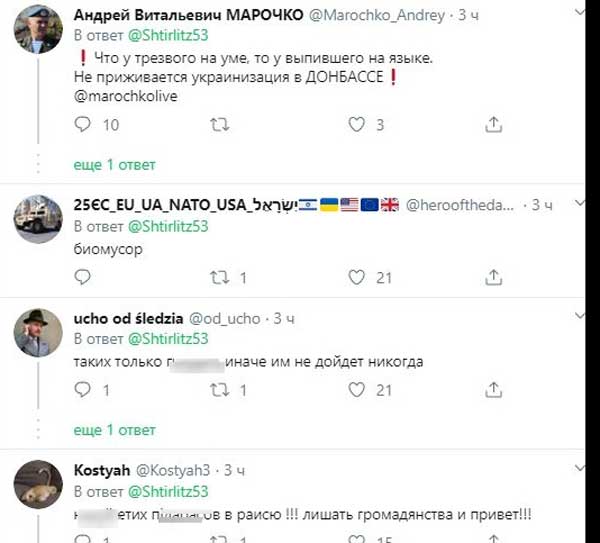Expand 'еще 1 ответ' under Марочко's tweet
Viewport: 600px width, 543px height.
pos(115,164)
